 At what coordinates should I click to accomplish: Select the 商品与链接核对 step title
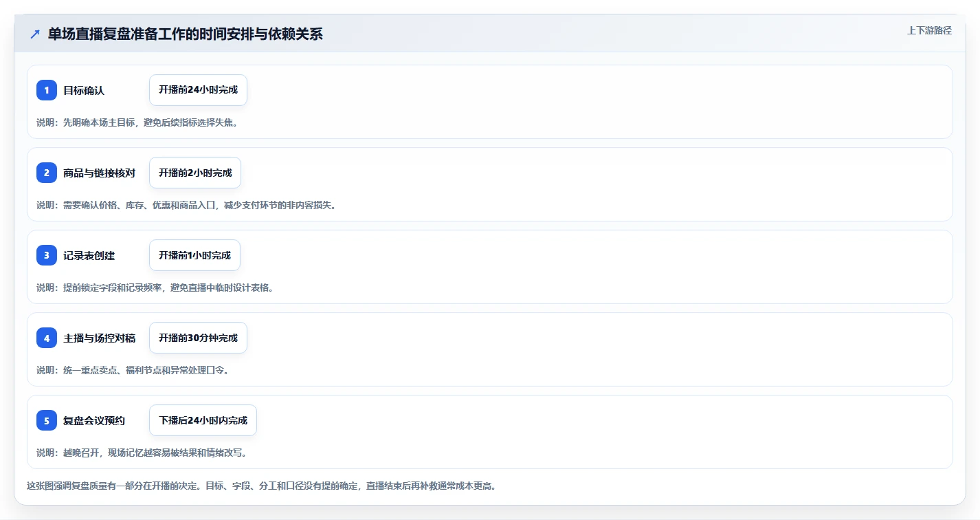tap(99, 173)
